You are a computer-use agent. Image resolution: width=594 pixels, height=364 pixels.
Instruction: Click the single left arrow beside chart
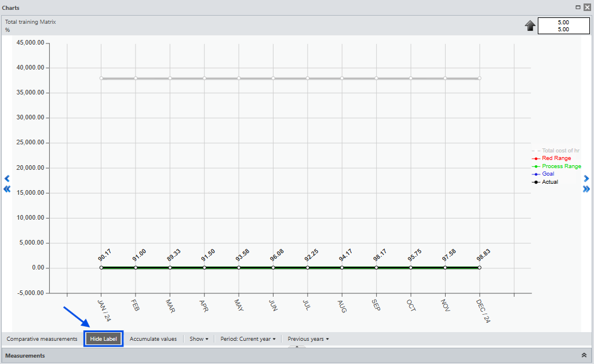(7, 179)
